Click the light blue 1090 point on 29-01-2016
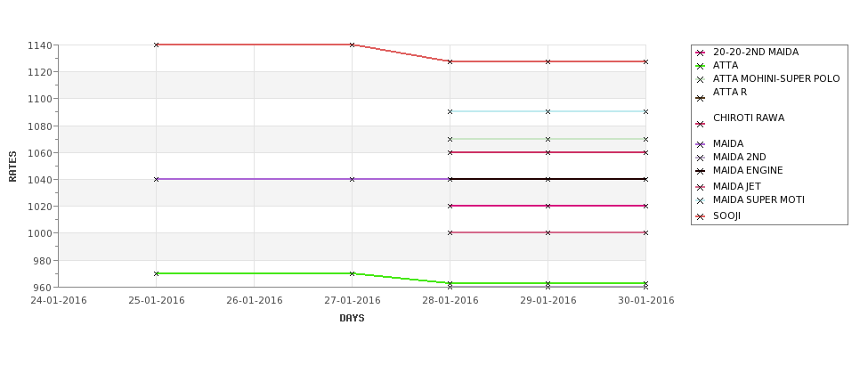 pos(548,112)
